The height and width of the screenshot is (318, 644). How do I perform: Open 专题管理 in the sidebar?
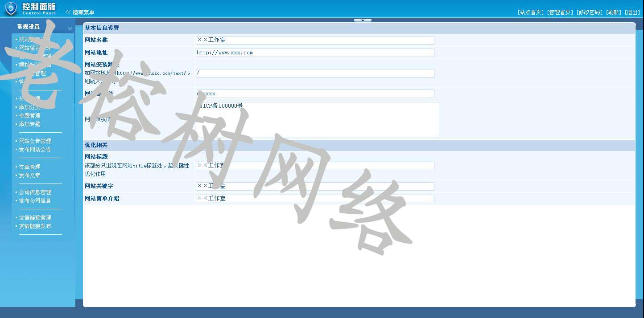[x=29, y=116]
